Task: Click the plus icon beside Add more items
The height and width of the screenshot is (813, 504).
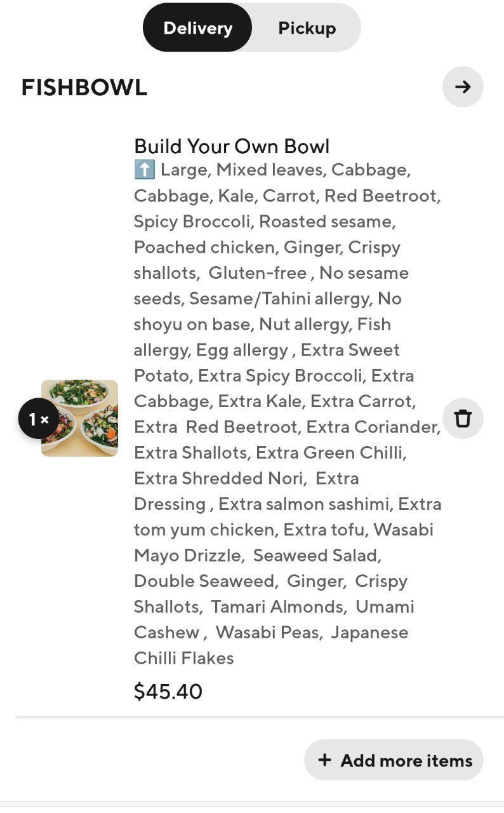Action: [325, 760]
